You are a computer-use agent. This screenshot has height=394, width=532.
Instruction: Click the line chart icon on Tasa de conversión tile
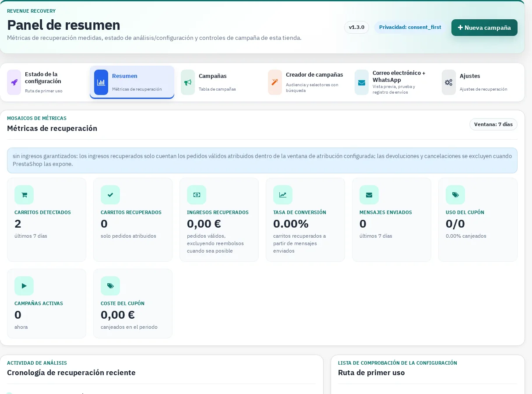283,195
